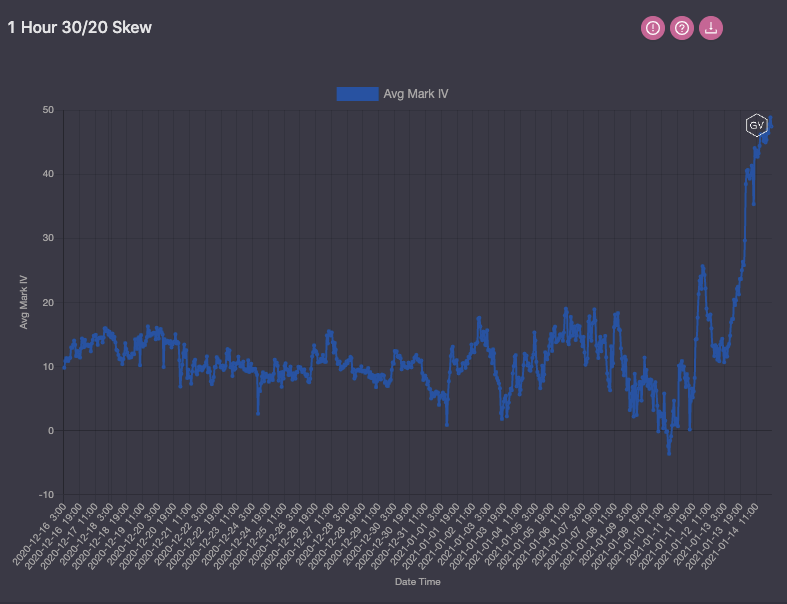Open the question mark help icon
Image resolution: width=787 pixels, height=604 pixels.
pyautogui.click(x=682, y=28)
